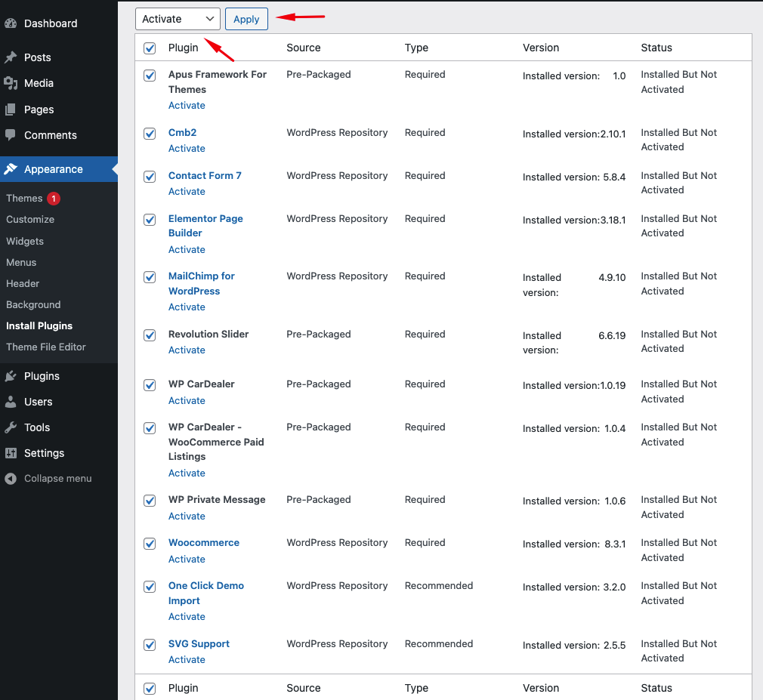Toggle the select-all checkbox in table header
The width and height of the screenshot is (763, 700).
(150, 48)
